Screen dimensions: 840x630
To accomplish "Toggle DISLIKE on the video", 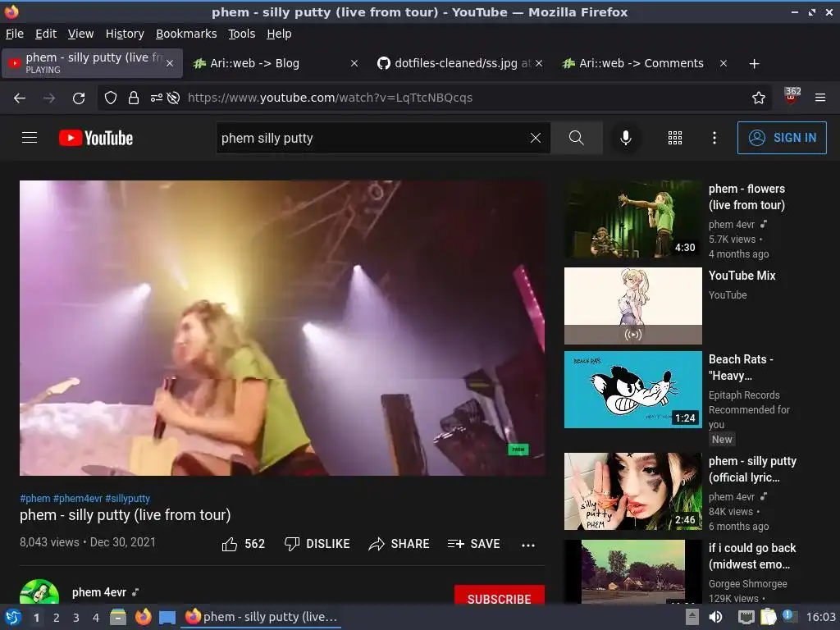I will (317, 544).
